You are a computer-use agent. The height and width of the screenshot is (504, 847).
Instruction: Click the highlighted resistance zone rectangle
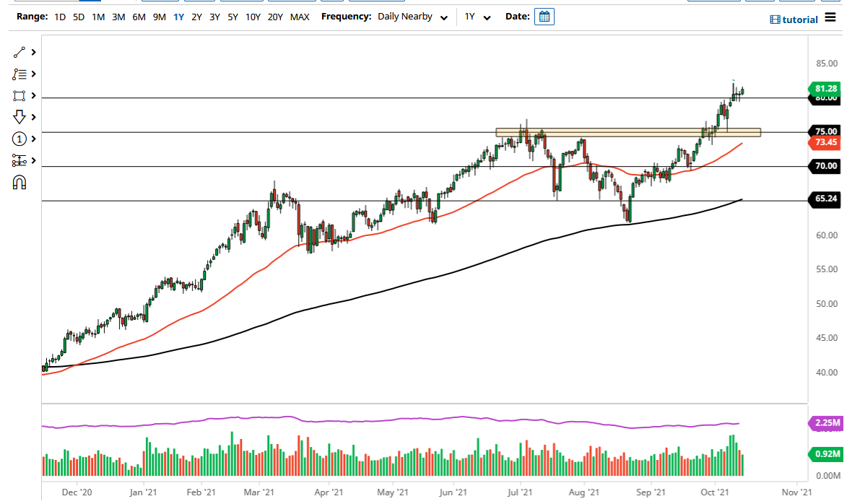[628, 132]
